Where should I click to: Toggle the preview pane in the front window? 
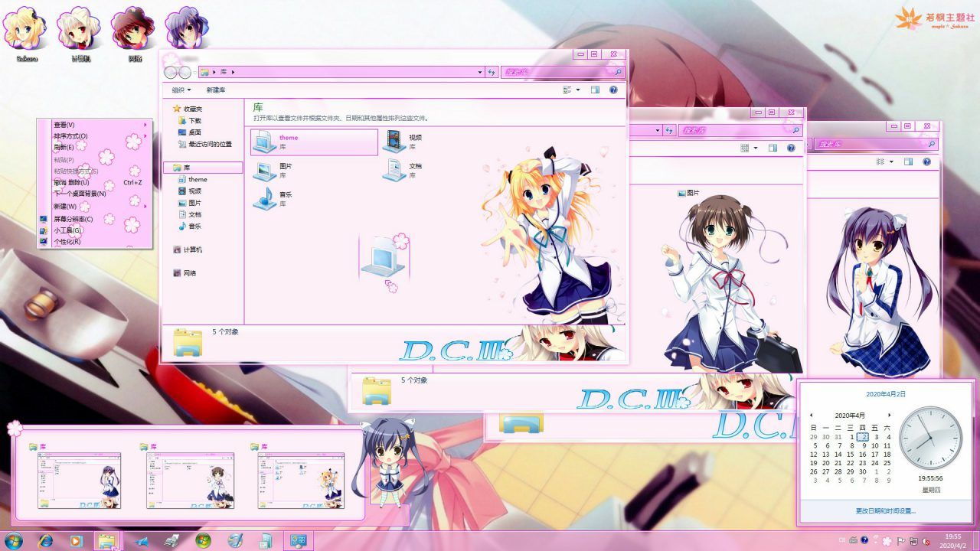(595, 90)
